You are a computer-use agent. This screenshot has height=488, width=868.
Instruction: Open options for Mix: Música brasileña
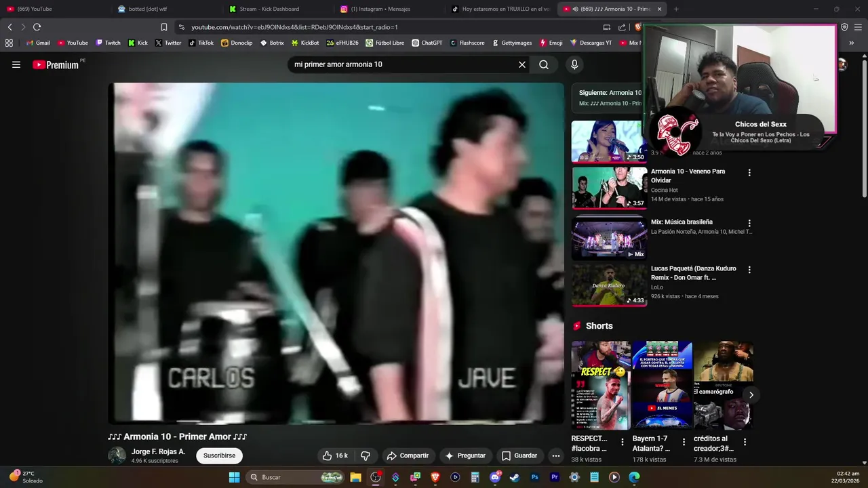749,223
